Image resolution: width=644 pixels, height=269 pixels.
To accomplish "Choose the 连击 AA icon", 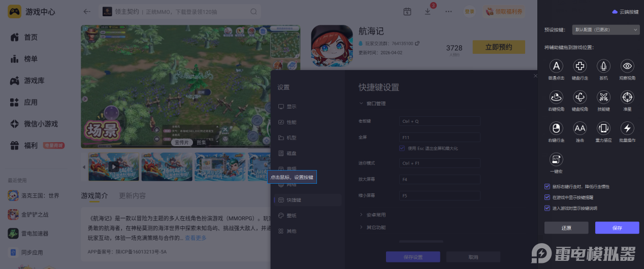I will click(x=580, y=128).
